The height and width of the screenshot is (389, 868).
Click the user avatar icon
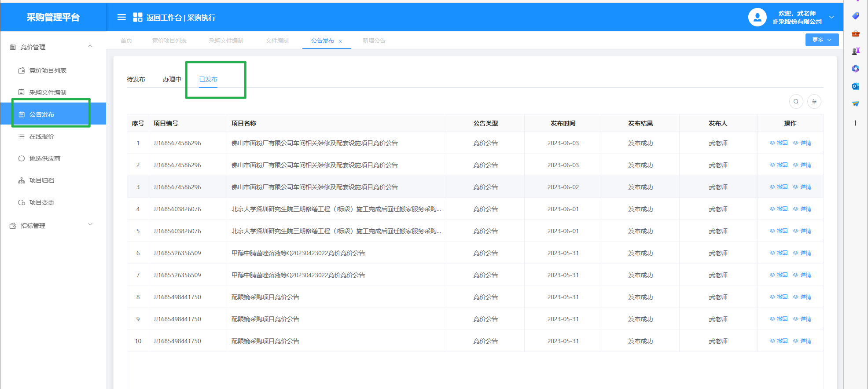pos(757,17)
